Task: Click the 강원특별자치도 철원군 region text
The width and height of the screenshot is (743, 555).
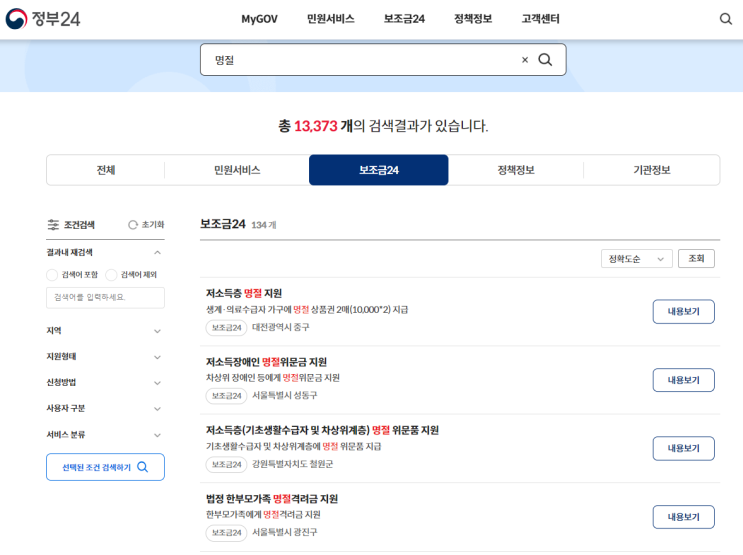Action: pyautogui.click(x=292, y=464)
